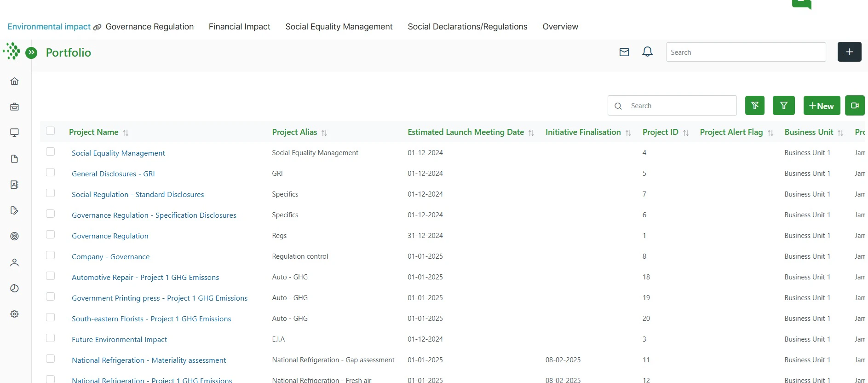This screenshot has height=383, width=868.
Task: Click the green dotted app logo
Action: click(11, 51)
